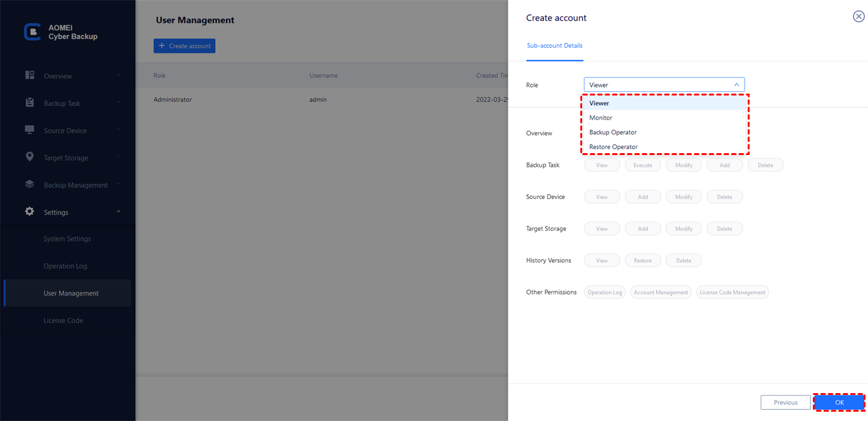Click the Backup Task clipboard icon
Screen dimensions: 868x421
pos(30,103)
